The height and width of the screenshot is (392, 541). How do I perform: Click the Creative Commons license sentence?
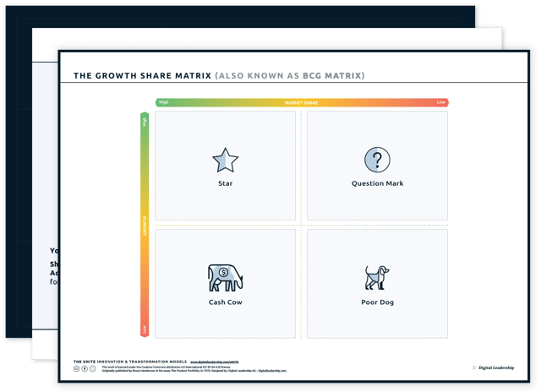click(x=166, y=367)
